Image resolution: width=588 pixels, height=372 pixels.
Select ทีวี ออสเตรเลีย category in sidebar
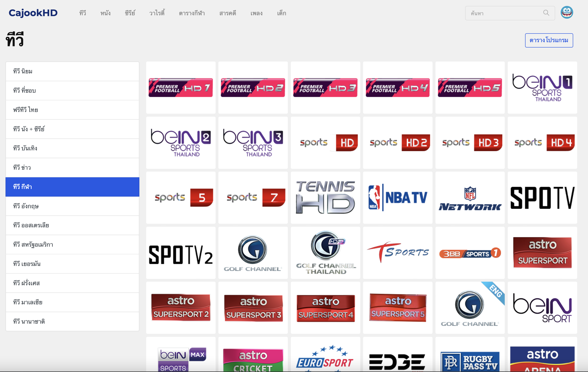point(72,225)
